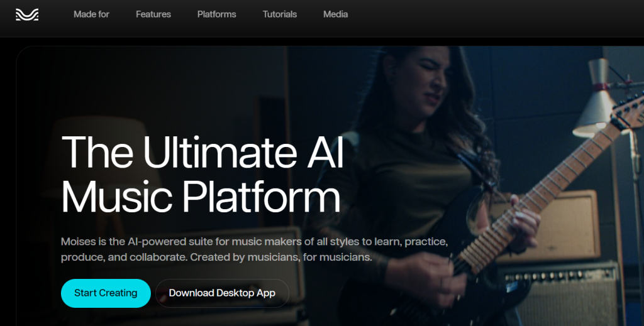The width and height of the screenshot is (644, 326).
Task: Expand the Features navigation menu
Action: point(153,14)
